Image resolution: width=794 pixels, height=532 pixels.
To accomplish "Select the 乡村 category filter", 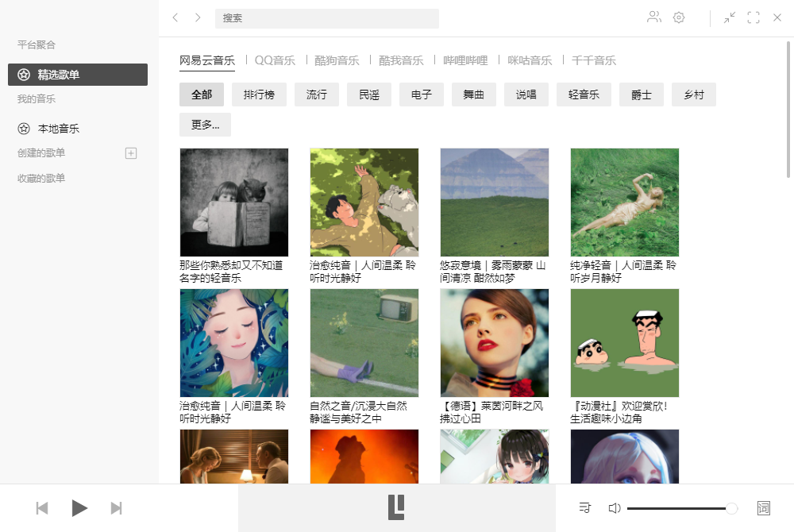I will 694,94.
